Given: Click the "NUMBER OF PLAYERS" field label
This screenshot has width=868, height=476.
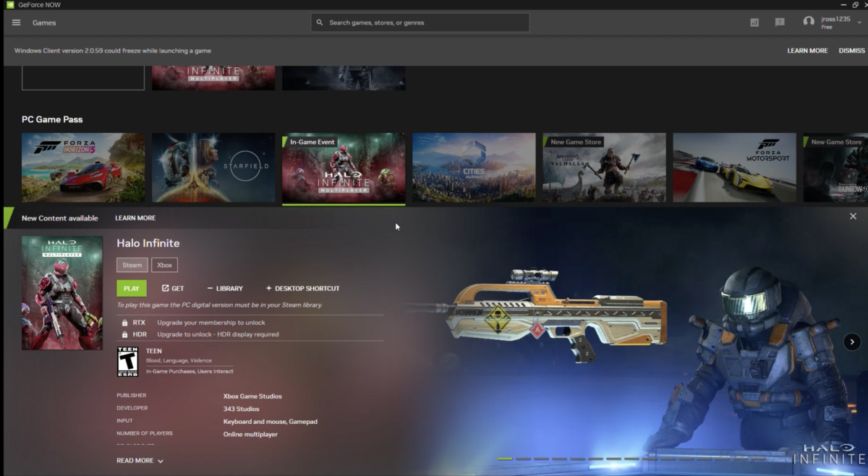Looking at the screenshot, I should pos(145,433).
